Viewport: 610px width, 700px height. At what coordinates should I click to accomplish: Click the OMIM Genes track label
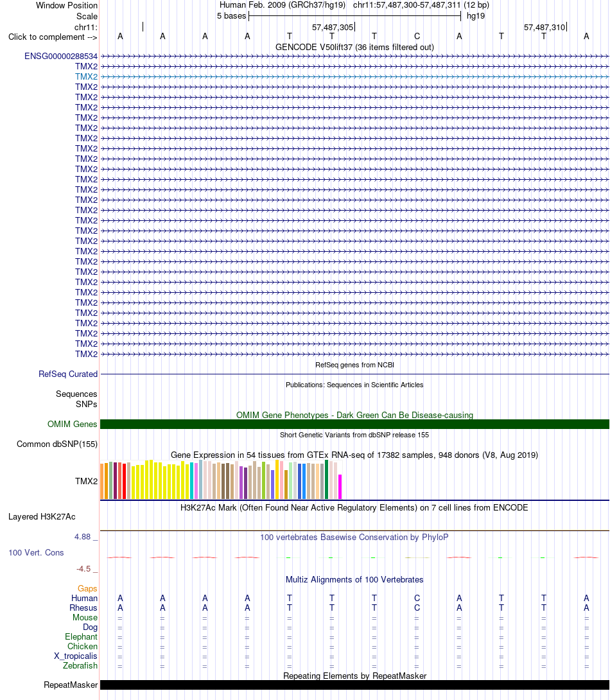tap(73, 424)
